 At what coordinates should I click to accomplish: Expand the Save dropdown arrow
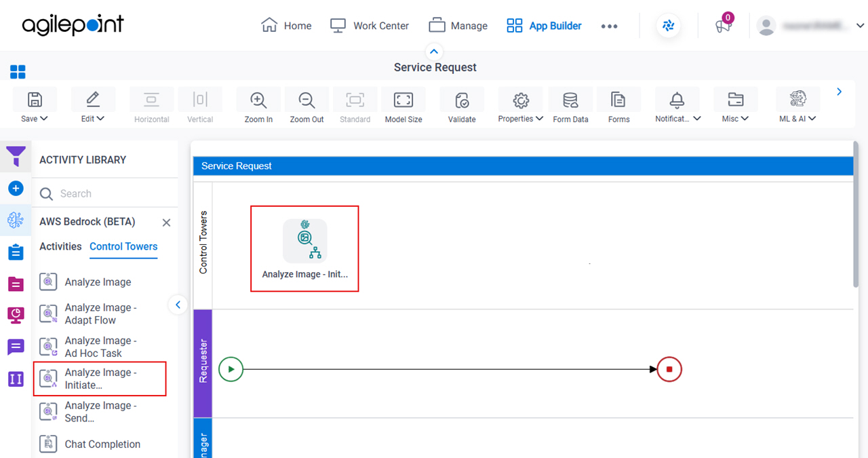pyautogui.click(x=44, y=119)
